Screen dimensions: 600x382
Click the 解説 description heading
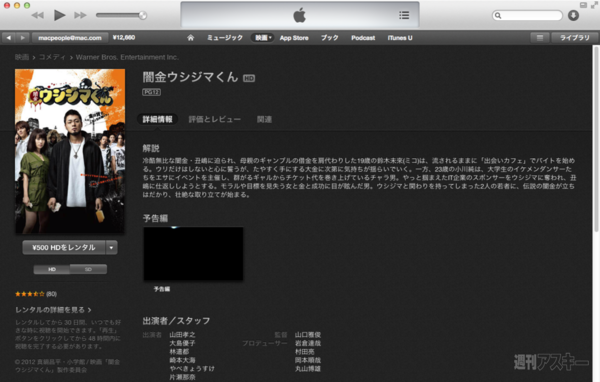pyautogui.click(x=151, y=148)
